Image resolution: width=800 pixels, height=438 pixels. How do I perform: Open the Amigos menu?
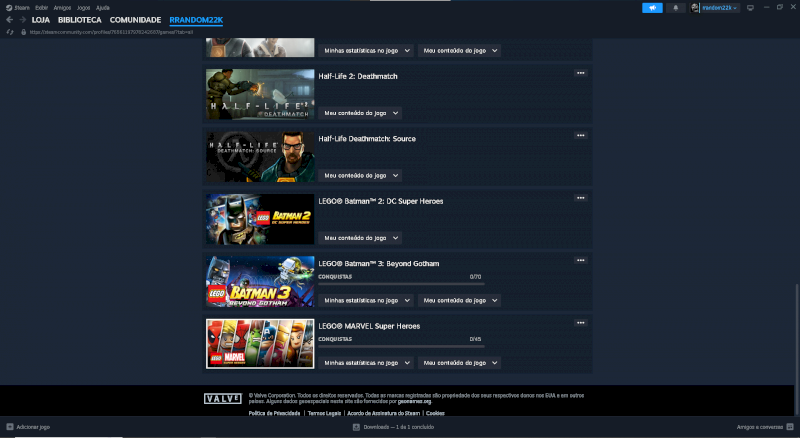pos(62,8)
